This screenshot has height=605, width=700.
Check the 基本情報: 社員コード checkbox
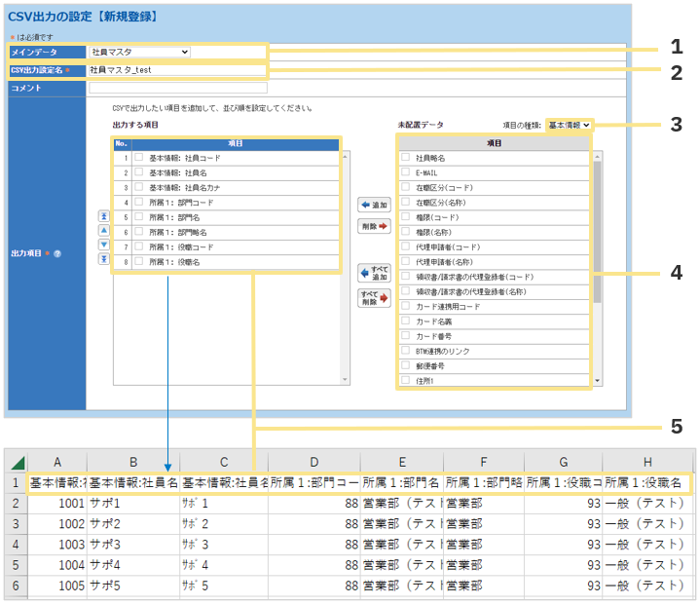[139, 157]
